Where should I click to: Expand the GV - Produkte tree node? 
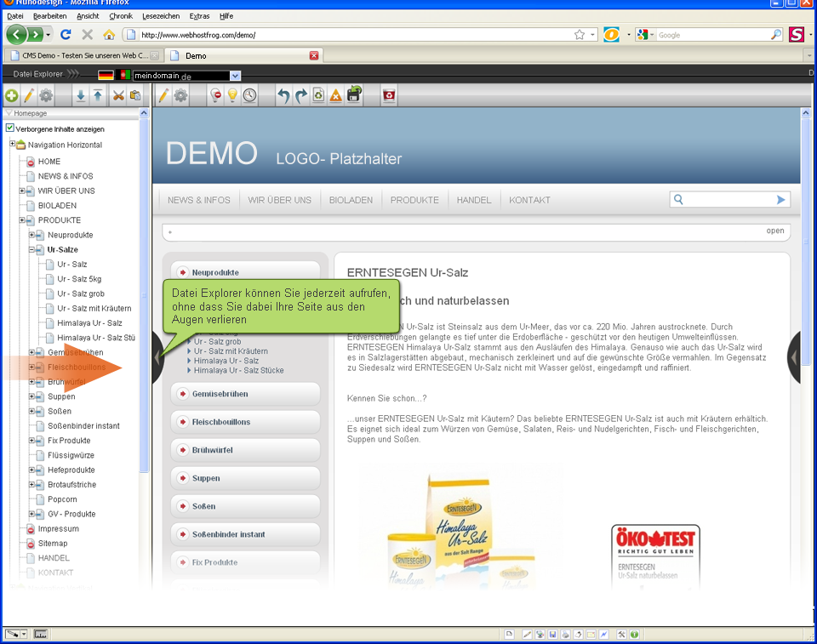[x=31, y=514]
